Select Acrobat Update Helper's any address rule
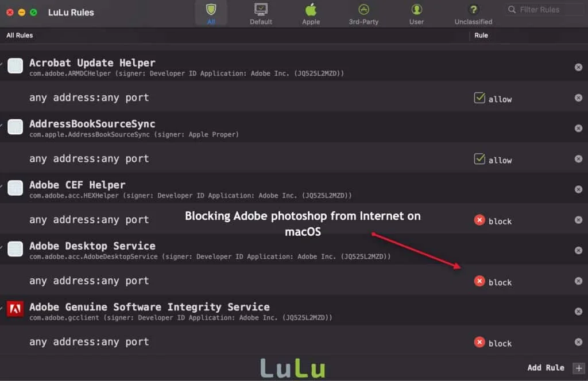Image resolution: width=588 pixels, height=381 pixels. [89, 98]
